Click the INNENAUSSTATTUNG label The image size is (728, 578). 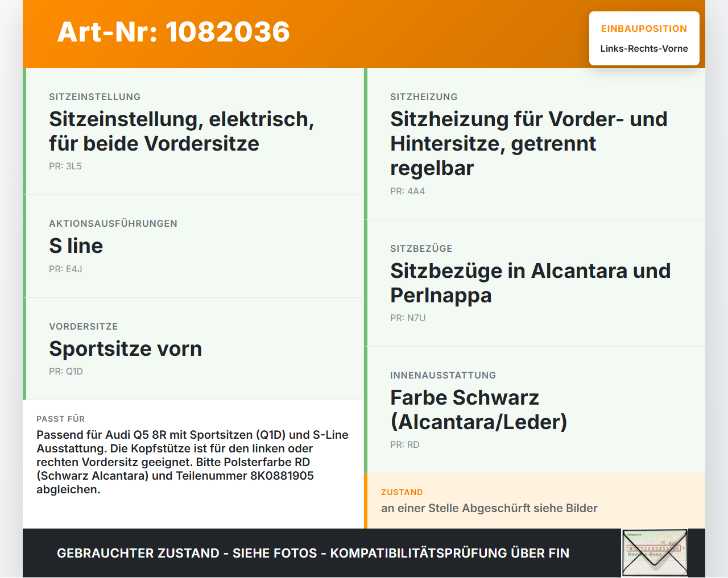pyautogui.click(x=443, y=376)
